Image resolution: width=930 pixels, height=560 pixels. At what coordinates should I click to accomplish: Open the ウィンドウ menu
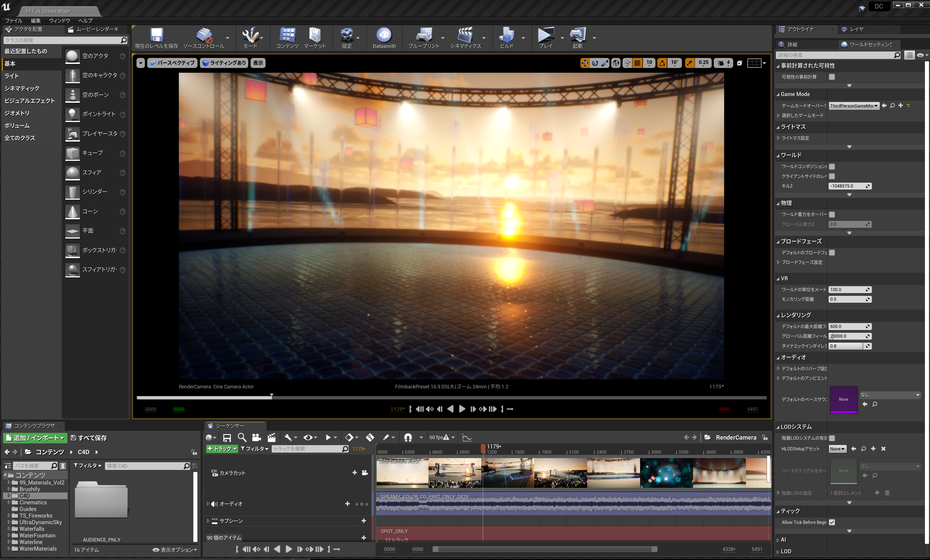click(x=59, y=20)
